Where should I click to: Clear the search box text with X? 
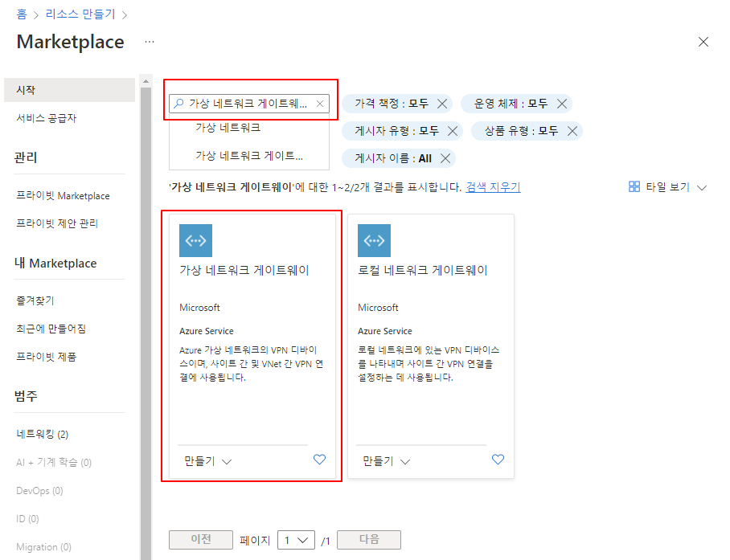[320, 104]
